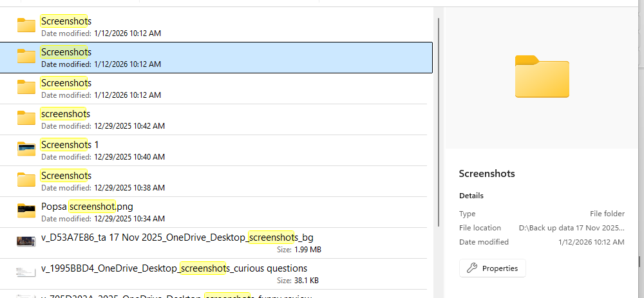644x298 pixels.
Task: Click the "1.99 MB" size value
Action: (x=308, y=250)
